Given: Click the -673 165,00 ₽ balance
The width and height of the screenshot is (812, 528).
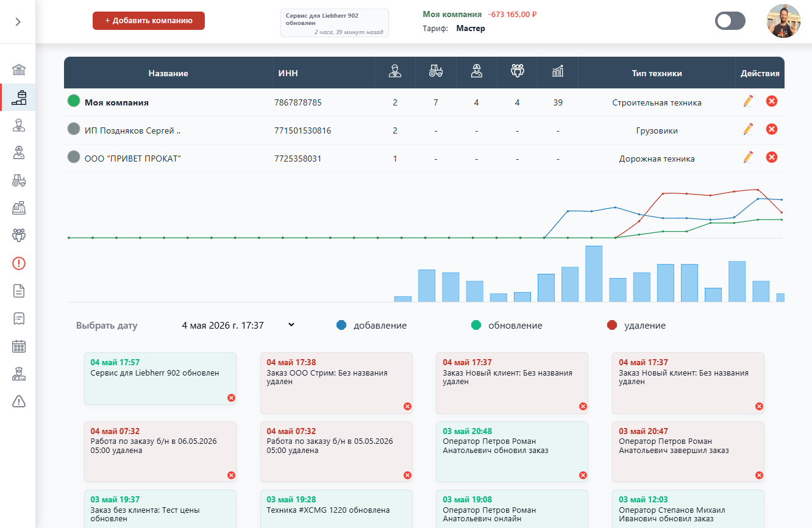Looking at the screenshot, I should (512, 14).
